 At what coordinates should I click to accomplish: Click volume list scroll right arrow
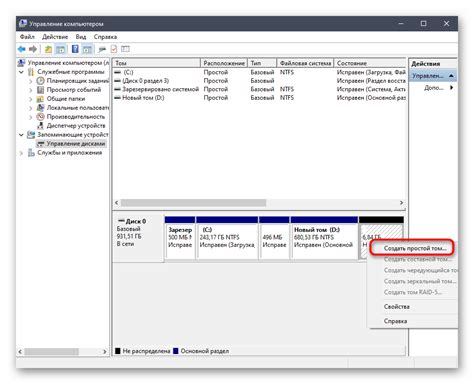(401, 203)
